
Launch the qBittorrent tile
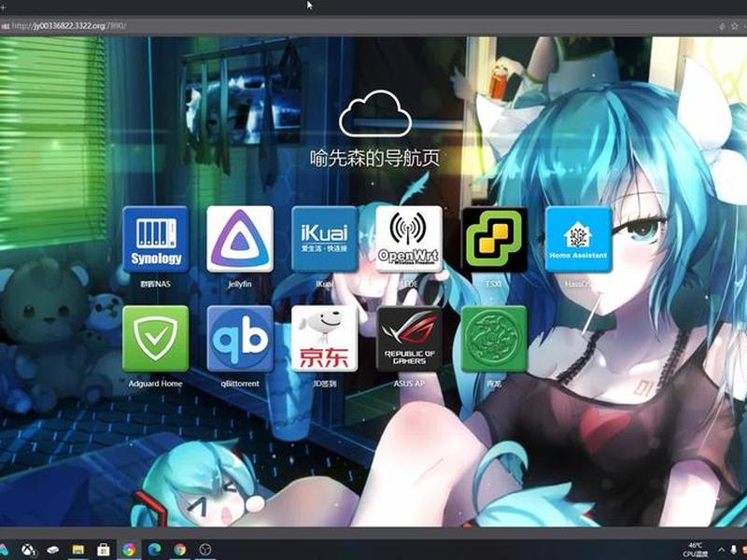[240, 339]
